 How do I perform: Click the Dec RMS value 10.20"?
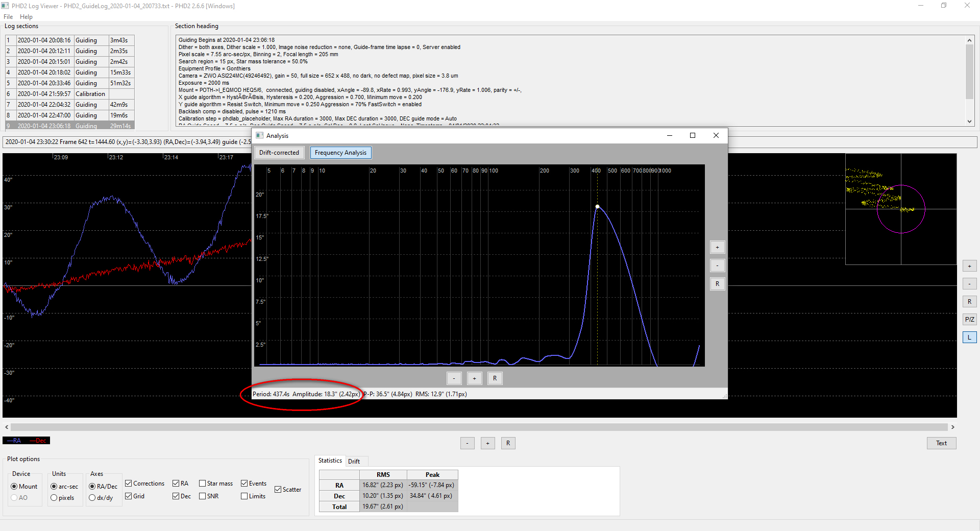tap(383, 496)
